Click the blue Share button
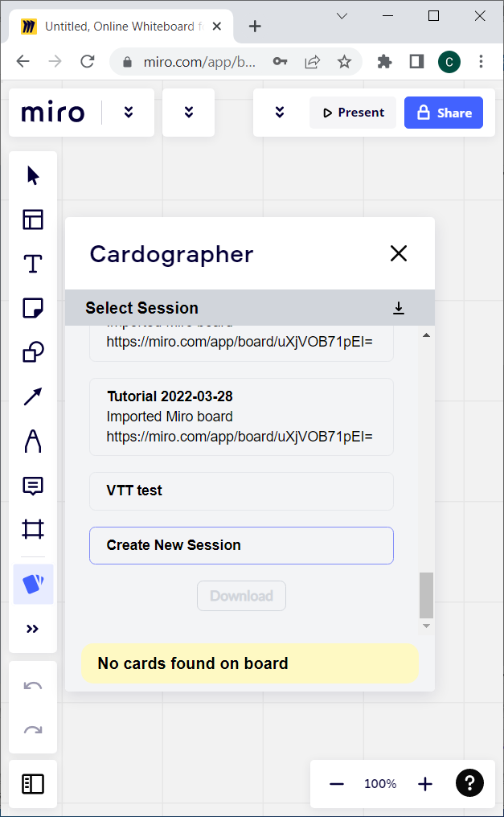 coord(444,113)
